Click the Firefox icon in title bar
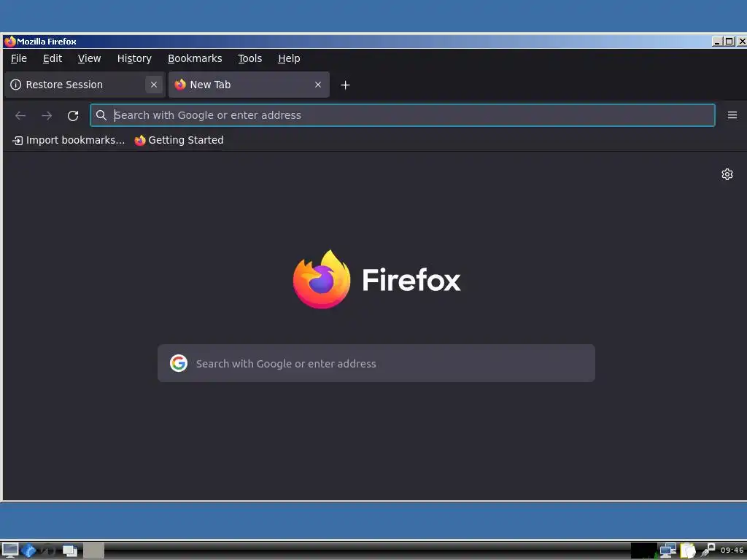Screen dimensions: 747x560 pyautogui.click(x=10, y=42)
